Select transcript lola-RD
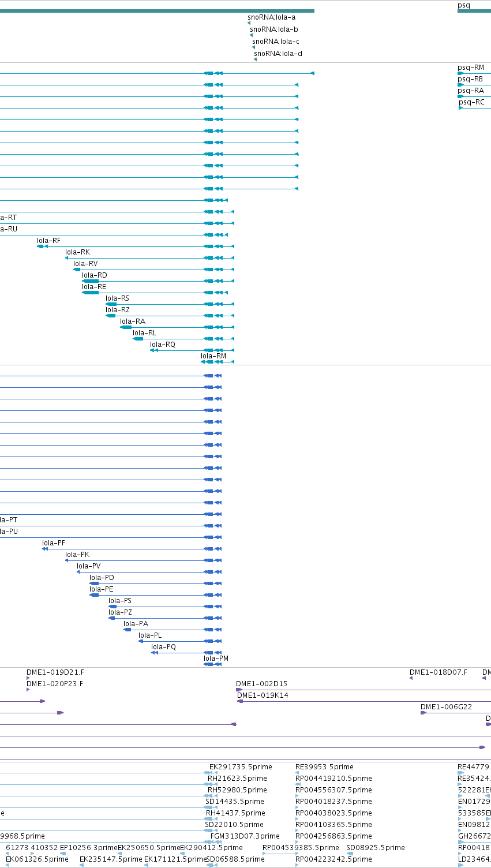The width and height of the screenshot is (491, 868). click(95, 275)
